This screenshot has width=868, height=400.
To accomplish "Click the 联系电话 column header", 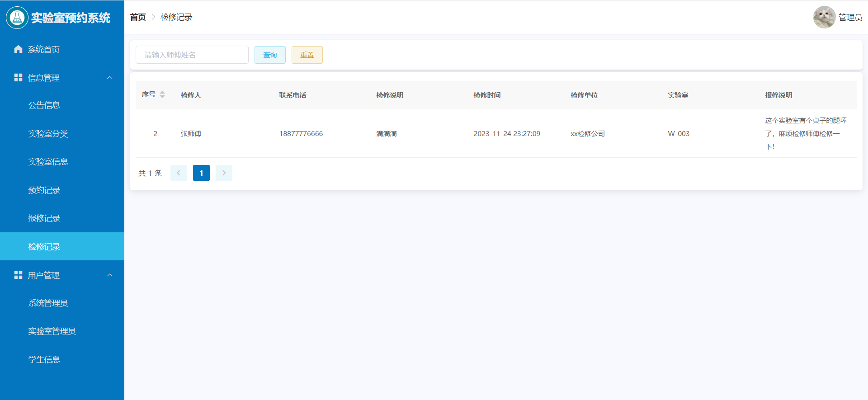I will pos(292,95).
